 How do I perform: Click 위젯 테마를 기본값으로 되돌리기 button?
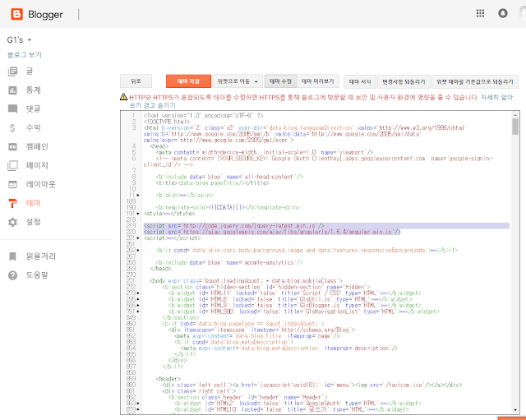click(475, 81)
